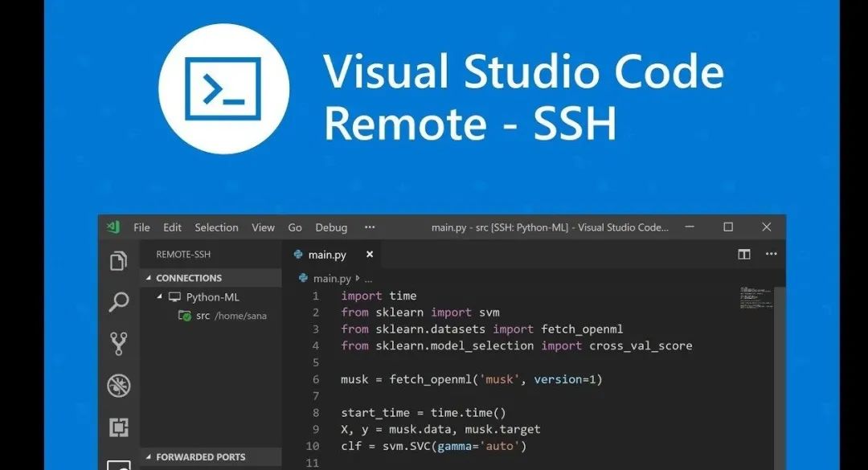Click the Python-ML monitor icon

(x=175, y=296)
